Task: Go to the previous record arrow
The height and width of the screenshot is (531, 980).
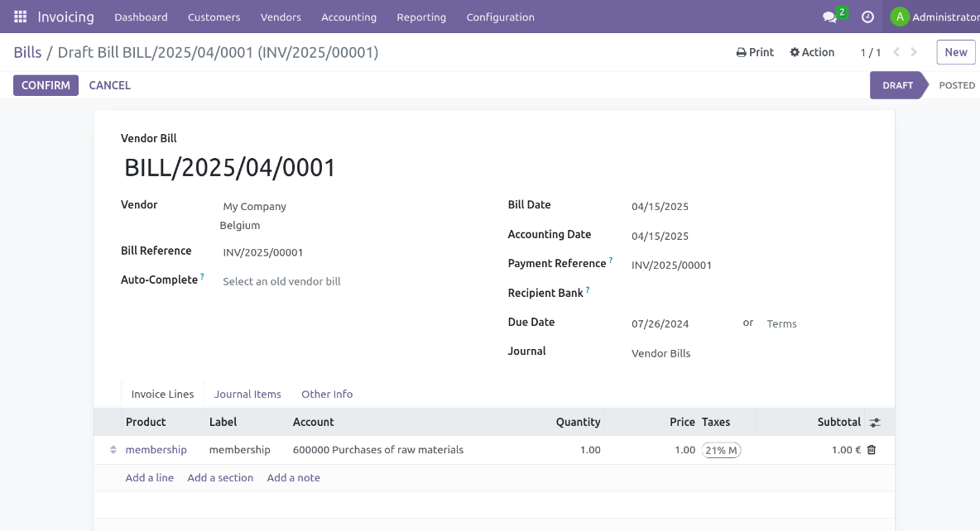Action: click(x=896, y=52)
